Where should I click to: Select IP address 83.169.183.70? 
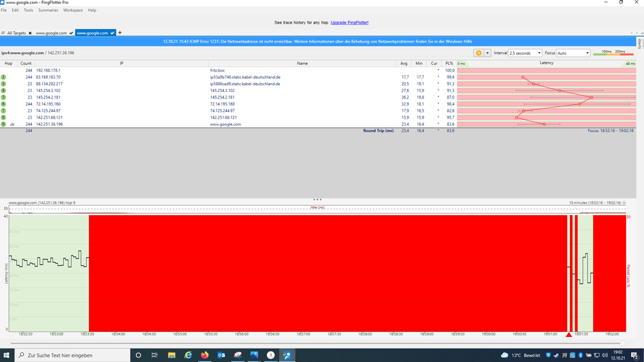(x=48, y=77)
